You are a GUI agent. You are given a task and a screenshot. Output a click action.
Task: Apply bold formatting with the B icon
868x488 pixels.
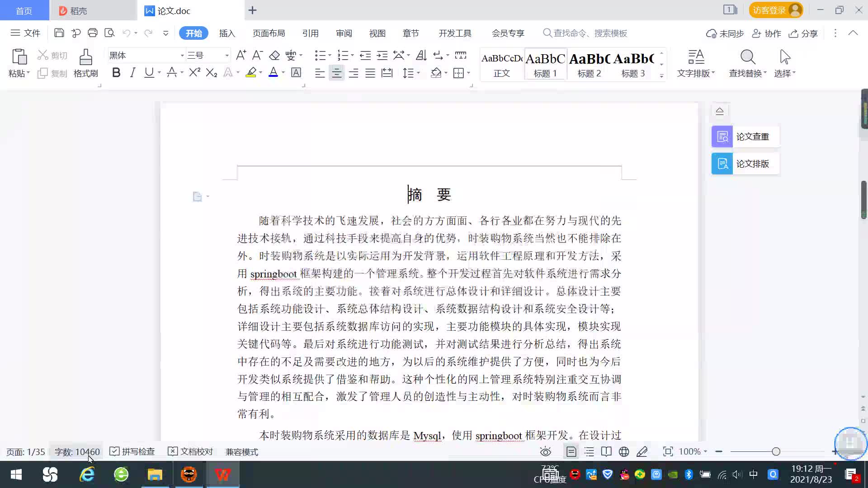click(116, 73)
